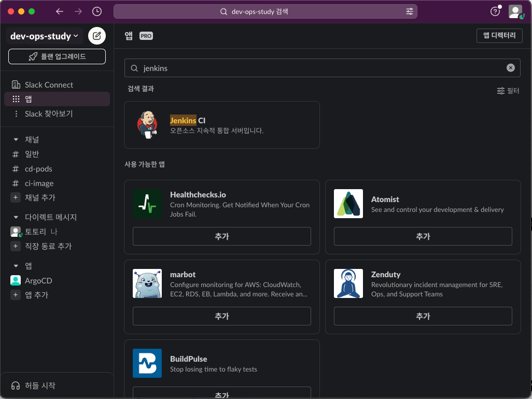Add the Zenduty app
The width and height of the screenshot is (532, 399).
423,316
